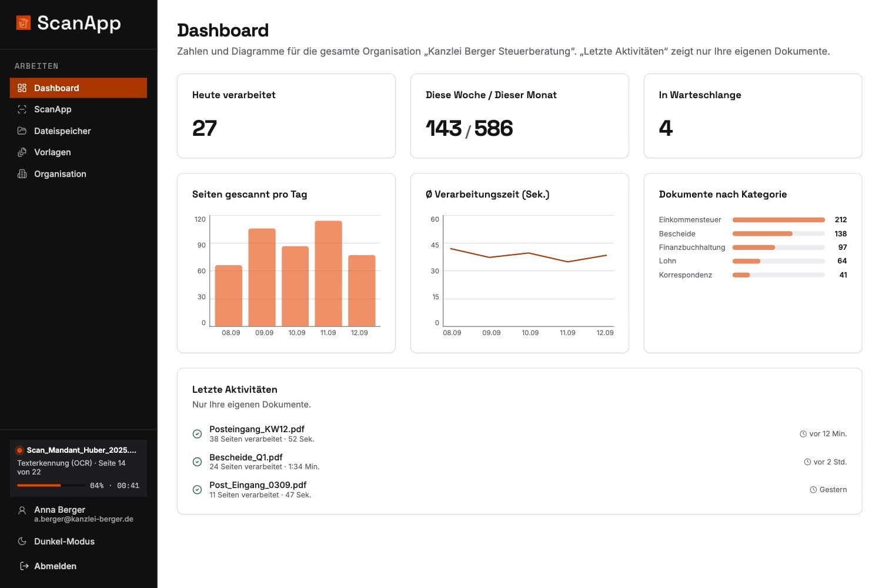Open Dashboard in the sidebar
This screenshot has width=882, height=588.
(78, 88)
